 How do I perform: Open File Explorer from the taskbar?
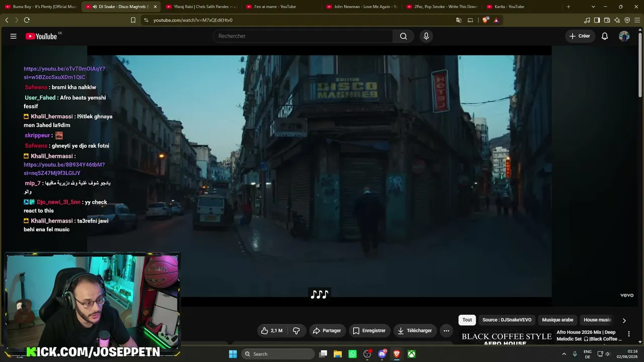(338, 354)
